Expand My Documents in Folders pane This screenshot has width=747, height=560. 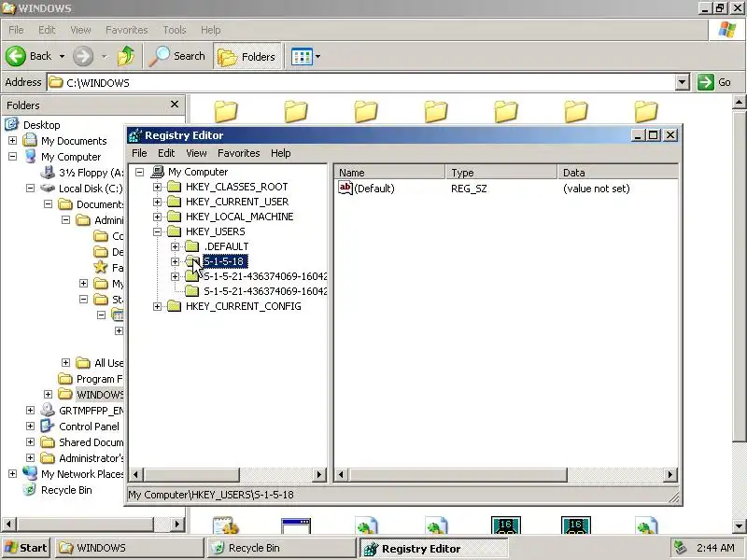click(x=12, y=141)
